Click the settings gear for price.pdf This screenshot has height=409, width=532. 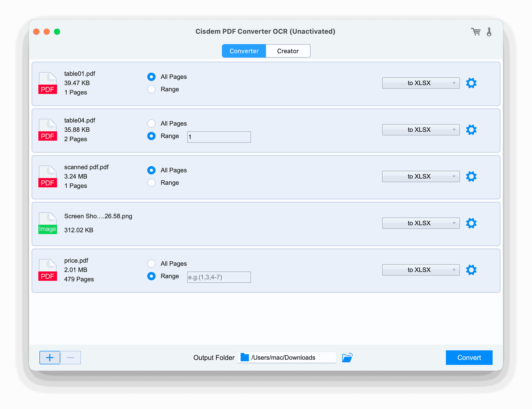[x=472, y=270]
